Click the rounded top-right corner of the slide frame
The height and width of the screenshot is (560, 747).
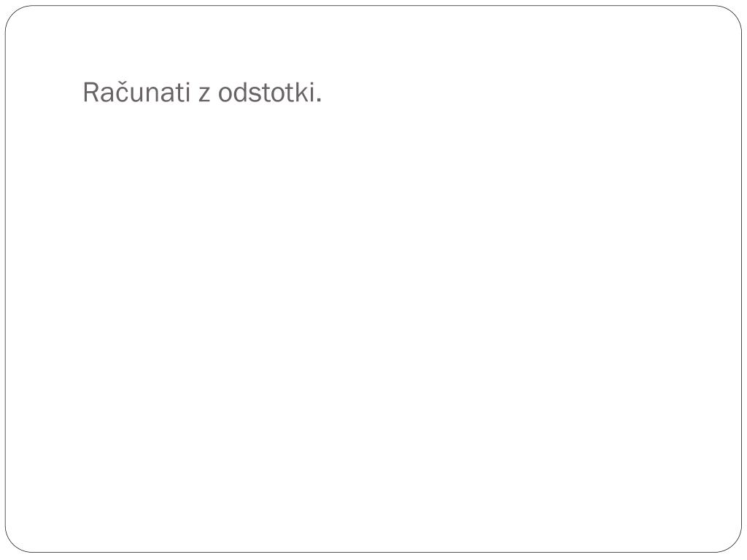[734, 14]
